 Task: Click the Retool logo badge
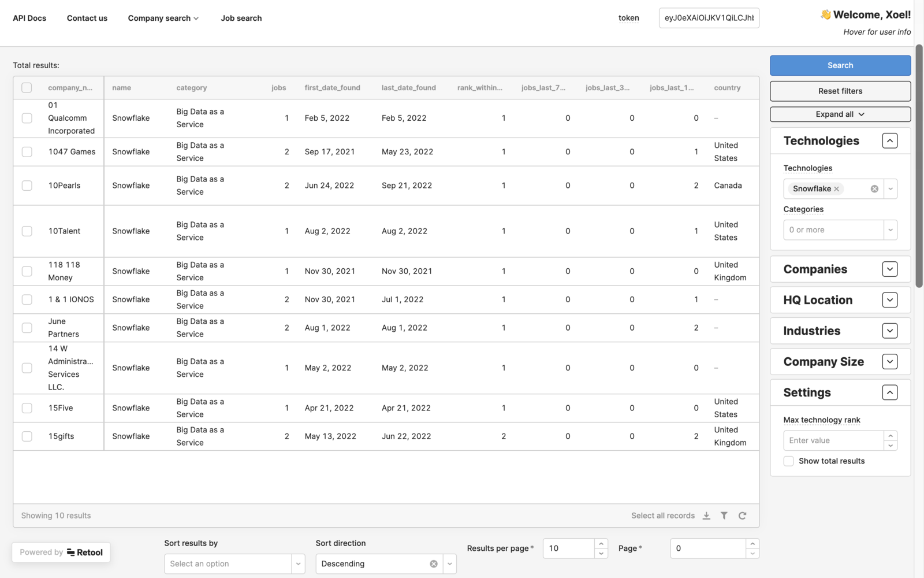pos(85,553)
